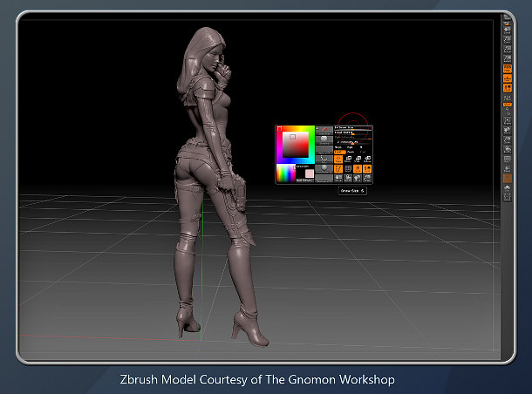This screenshot has height=394, width=532.
Task: Open the second thumbnail below the brush
Action: point(324,140)
